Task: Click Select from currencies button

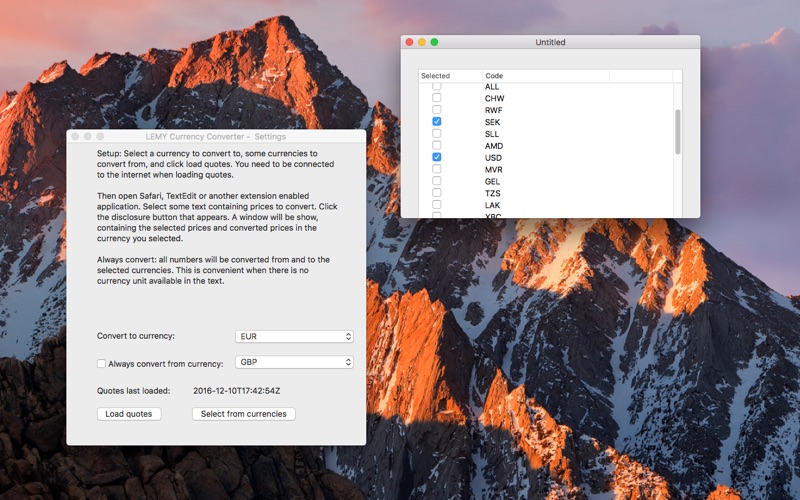Action: click(244, 414)
